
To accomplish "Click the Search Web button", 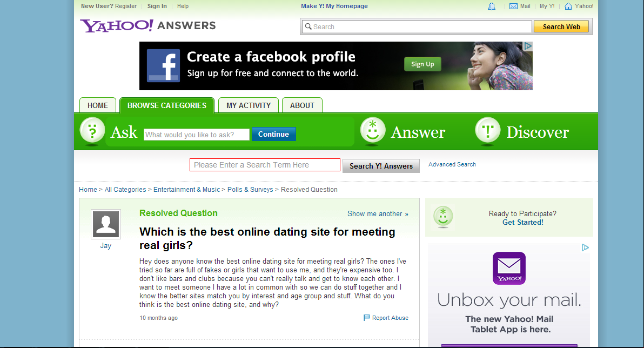I will [561, 26].
